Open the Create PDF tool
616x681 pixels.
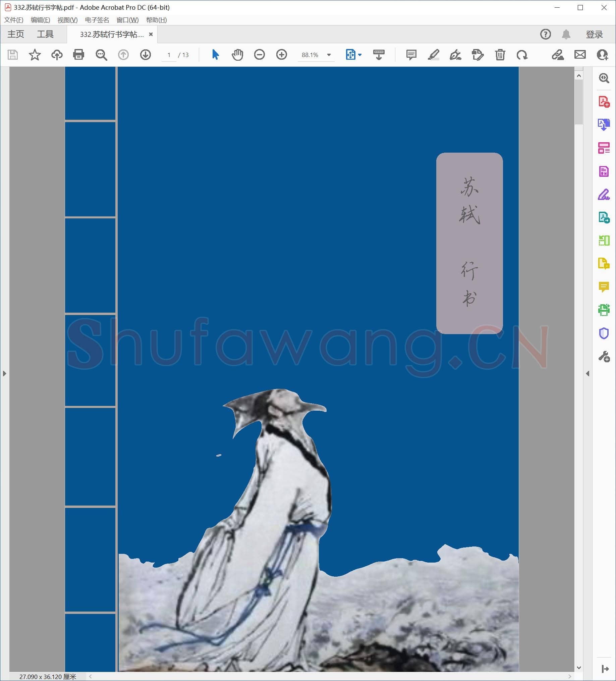click(605, 101)
